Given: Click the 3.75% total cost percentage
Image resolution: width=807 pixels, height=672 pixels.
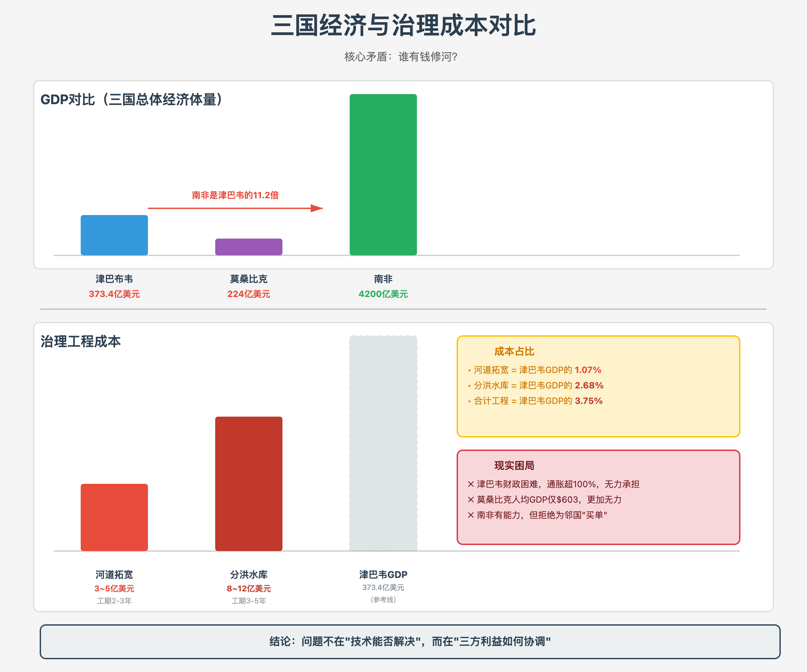Looking at the screenshot, I should click(588, 401).
